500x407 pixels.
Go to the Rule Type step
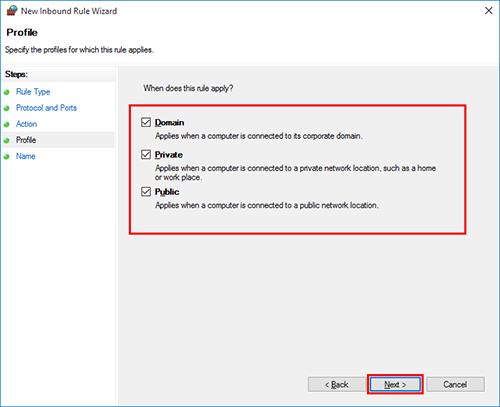coord(33,92)
